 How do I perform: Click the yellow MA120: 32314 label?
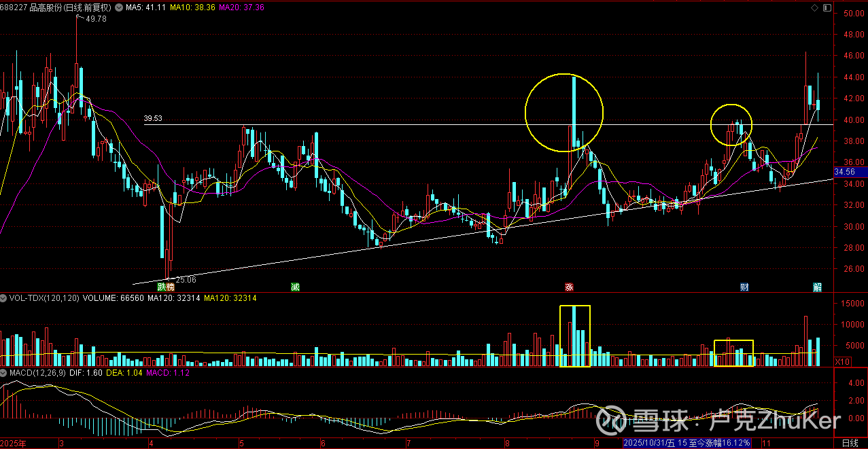point(230,298)
